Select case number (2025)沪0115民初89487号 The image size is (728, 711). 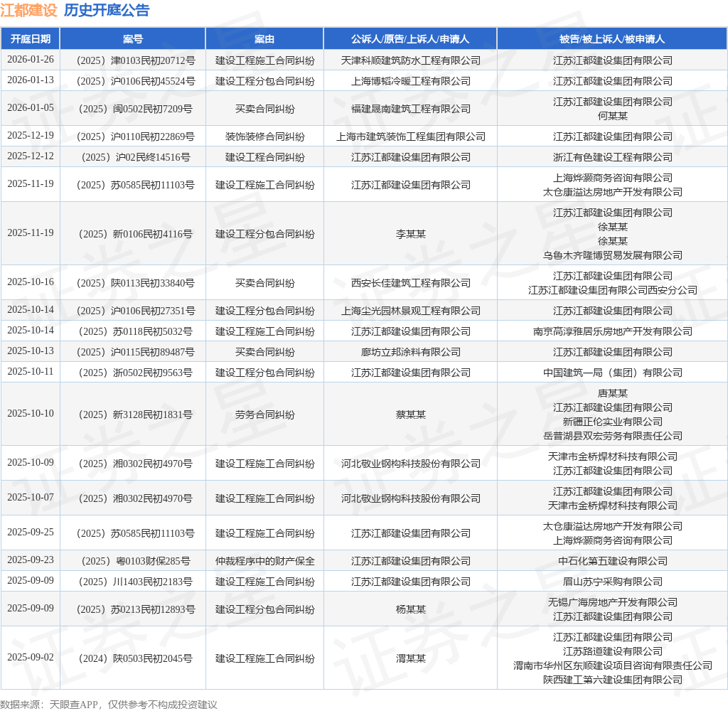[136, 352]
